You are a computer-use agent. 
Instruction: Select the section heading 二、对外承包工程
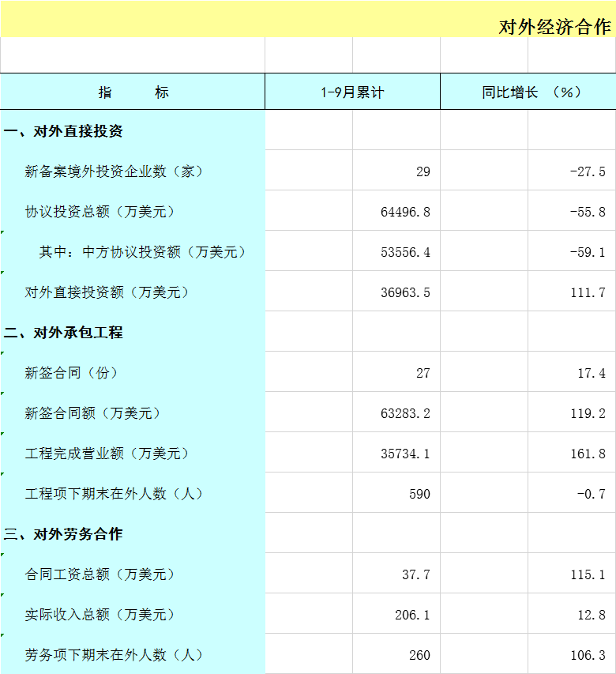64,333
